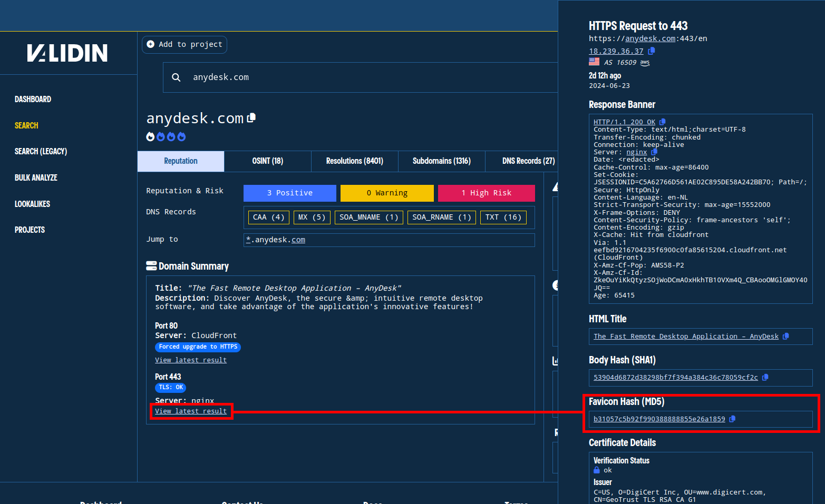Click the white flame icon under domain heading
Viewport: 825px width, 504px height.
pyautogui.click(x=150, y=137)
